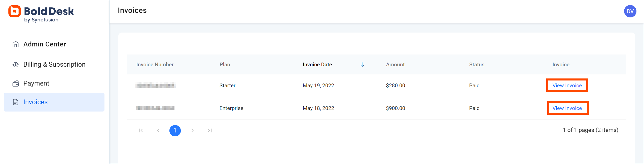Sort by Plan column header
This screenshot has height=164, width=644.
tap(225, 65)
